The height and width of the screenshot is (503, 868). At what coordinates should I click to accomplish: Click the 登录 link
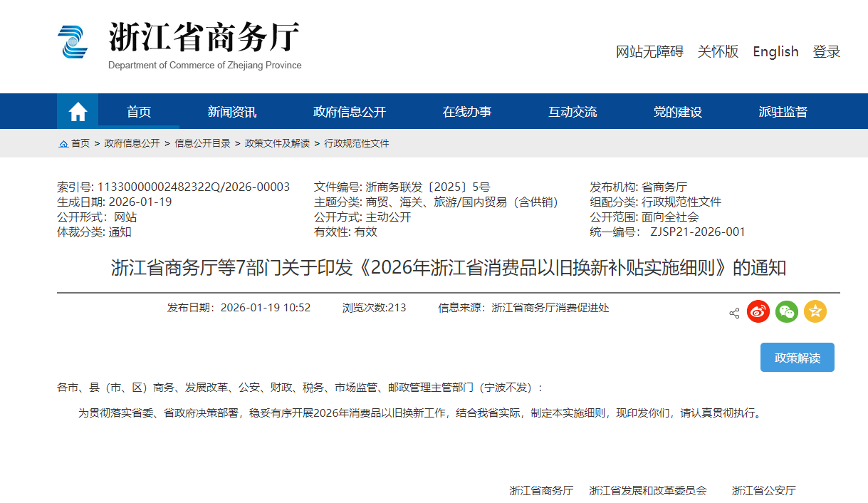pyautogui.click(x=827, y=52)
